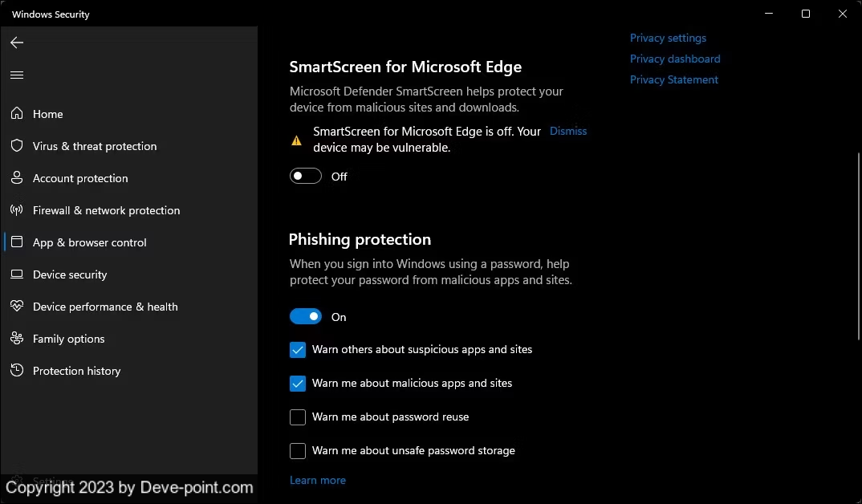Viewport: 862px width, 504px height.
Task: Click the Family options people icon
Action: point(17,338)
